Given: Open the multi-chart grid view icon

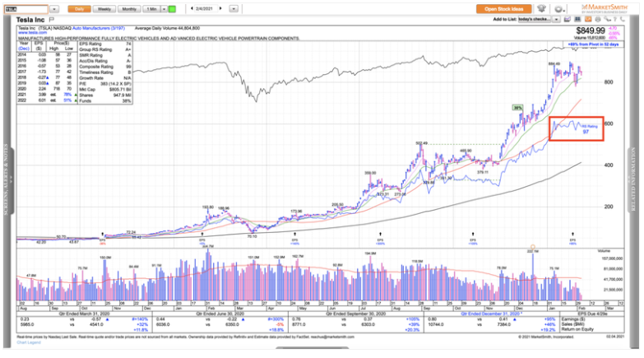Looking at the screenshot, I should (x=577, y=19).
